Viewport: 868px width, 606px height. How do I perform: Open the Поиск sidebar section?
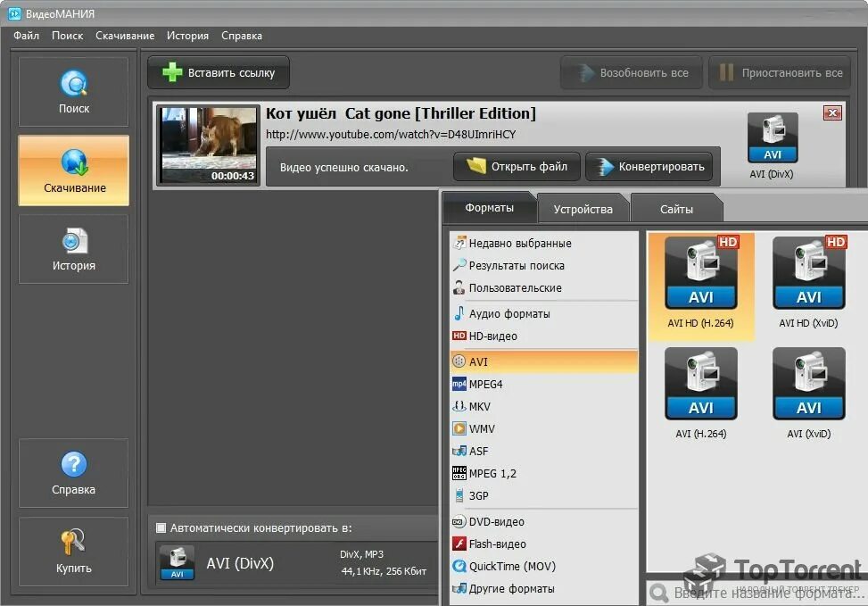[74, 91]
